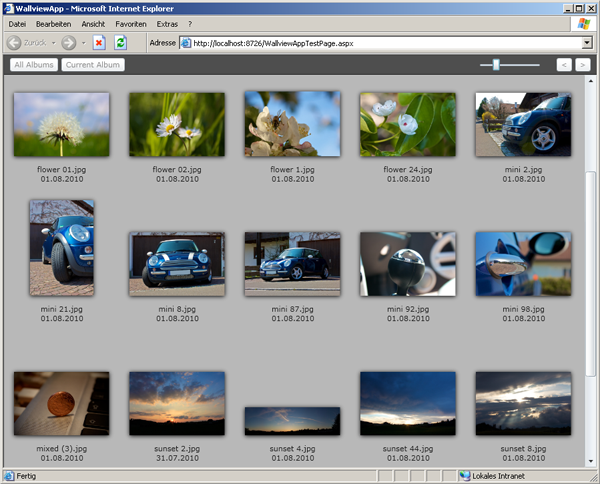Click the 'Adresse' label

click(163, 43)
